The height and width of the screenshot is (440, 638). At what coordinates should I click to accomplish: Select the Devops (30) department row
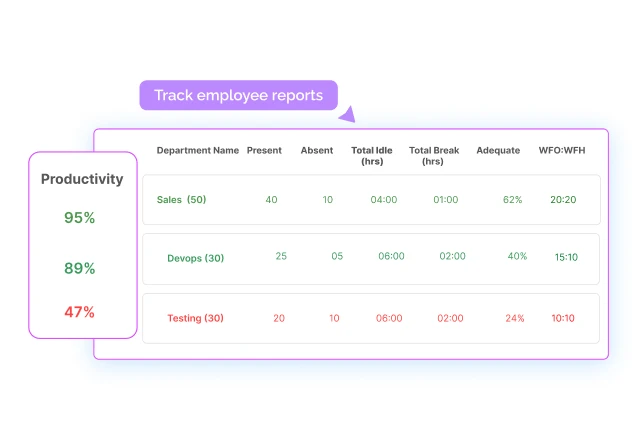371,259
